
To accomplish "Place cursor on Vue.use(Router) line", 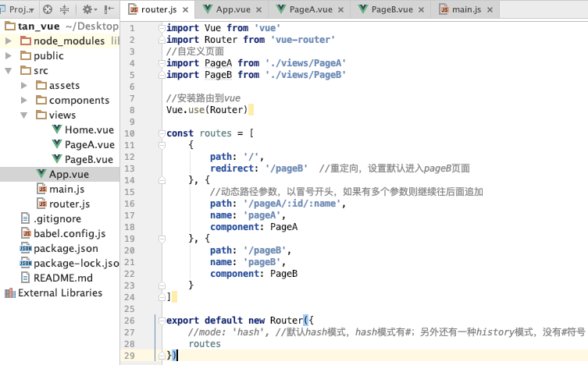I will 207,110.
